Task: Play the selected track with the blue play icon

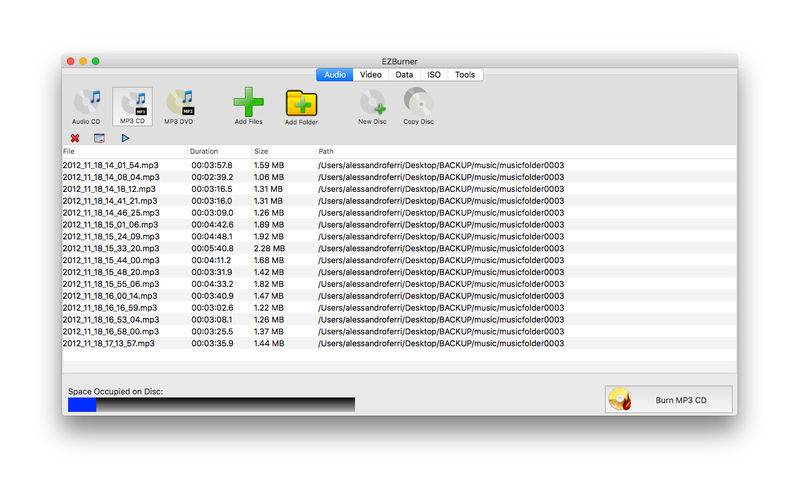Action: coord(126,138)
